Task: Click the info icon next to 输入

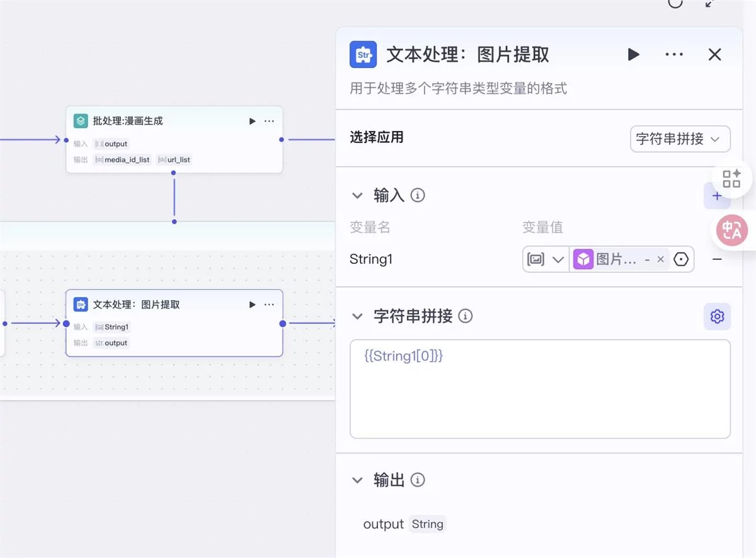Action: (x=418, y=196)
